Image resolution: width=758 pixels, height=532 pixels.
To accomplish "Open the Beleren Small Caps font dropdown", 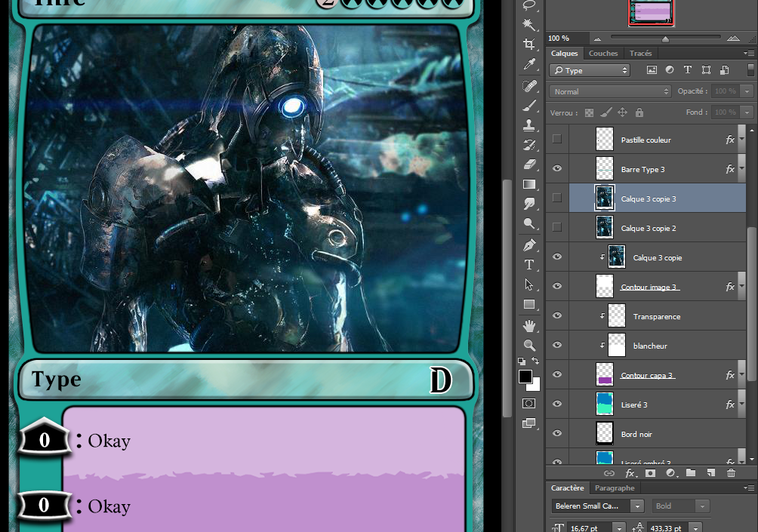I will [x=638, y=506].
